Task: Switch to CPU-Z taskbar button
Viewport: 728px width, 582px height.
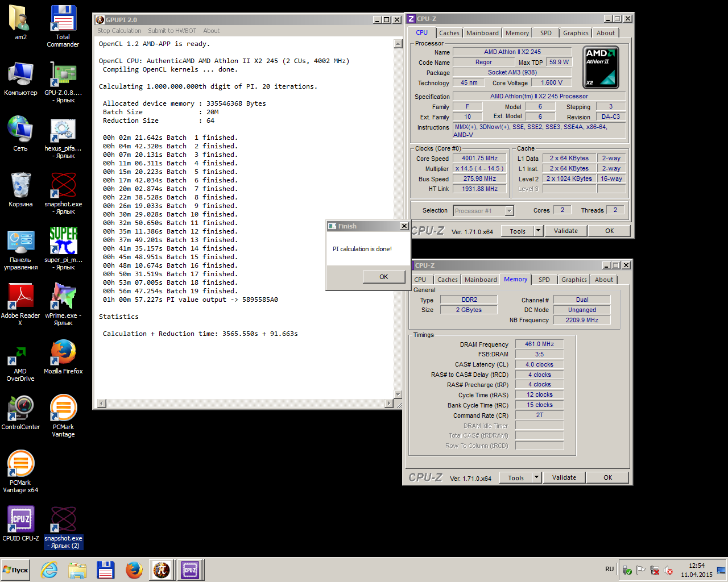Action: tap(190, 569)
